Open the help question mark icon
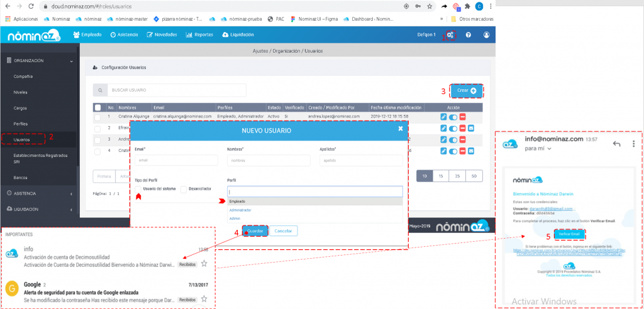Image resolution: width=644 pixels, height=309 pixels. pos(468,35)
